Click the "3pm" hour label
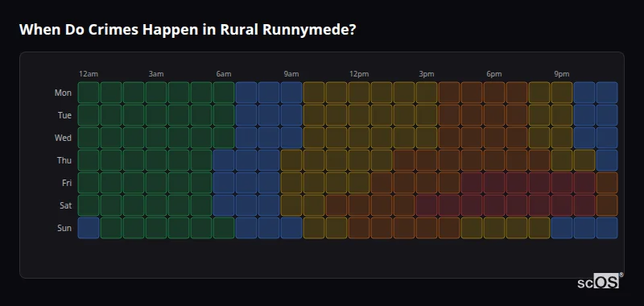The height and width of the screenshot is (306, 644). pos(427,74)
